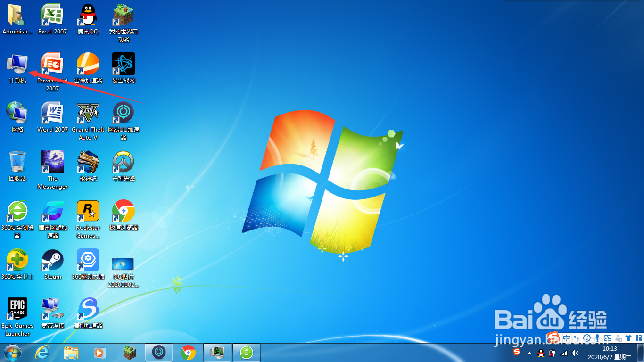Select the Rockstar Games launcher icon
The width and height of the screenshot is (644, 362).
tap(88, 219)
